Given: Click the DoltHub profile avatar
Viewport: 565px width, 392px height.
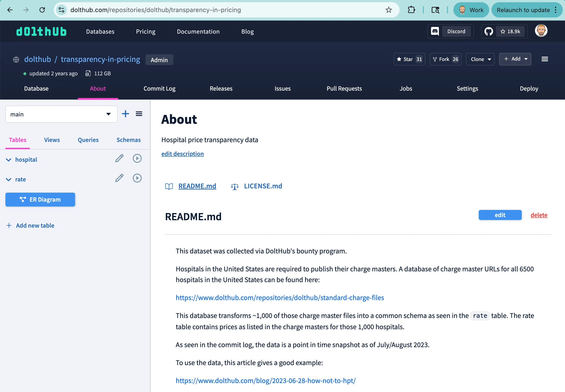Looking at the screenshot, I should (541, 30).
